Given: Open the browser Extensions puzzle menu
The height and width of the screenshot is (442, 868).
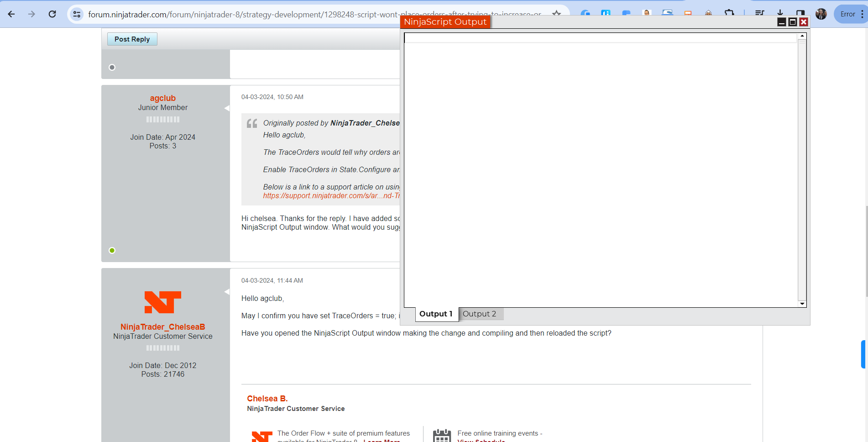Looking at the screenshot, I should [x=729, y=14].
